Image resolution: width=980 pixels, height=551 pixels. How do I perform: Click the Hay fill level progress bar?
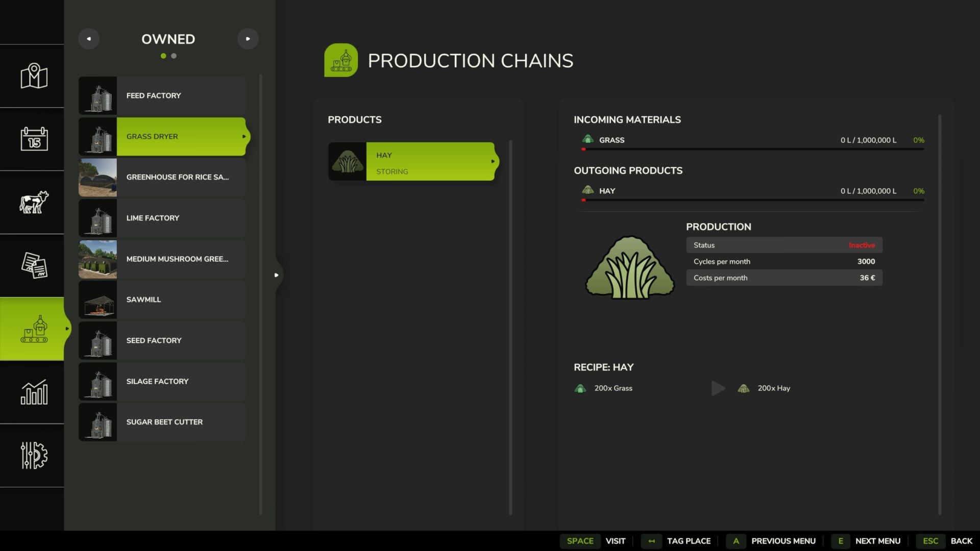coord(753,201)
